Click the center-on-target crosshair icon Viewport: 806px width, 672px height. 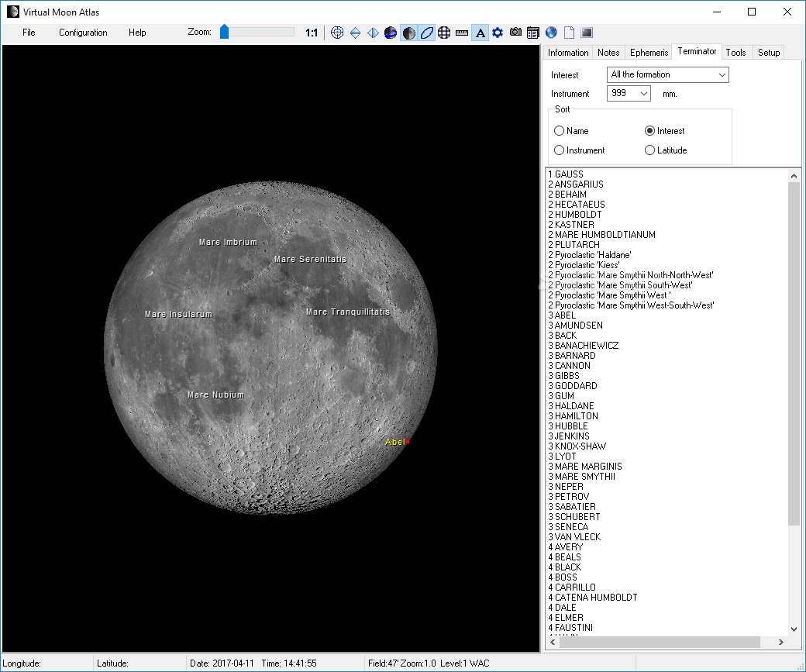tap(337, 33)
